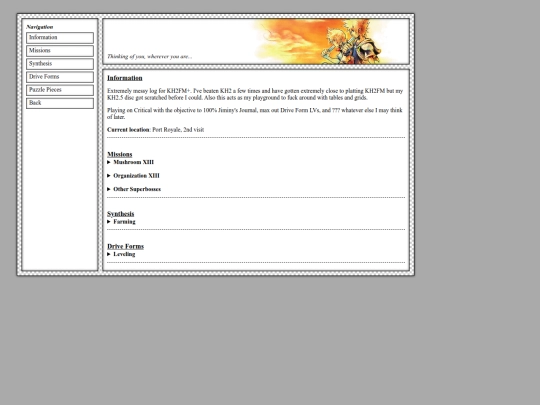Expand the Farming section
540x405 pixels.
pyautogui.click(x=121, y=221)
